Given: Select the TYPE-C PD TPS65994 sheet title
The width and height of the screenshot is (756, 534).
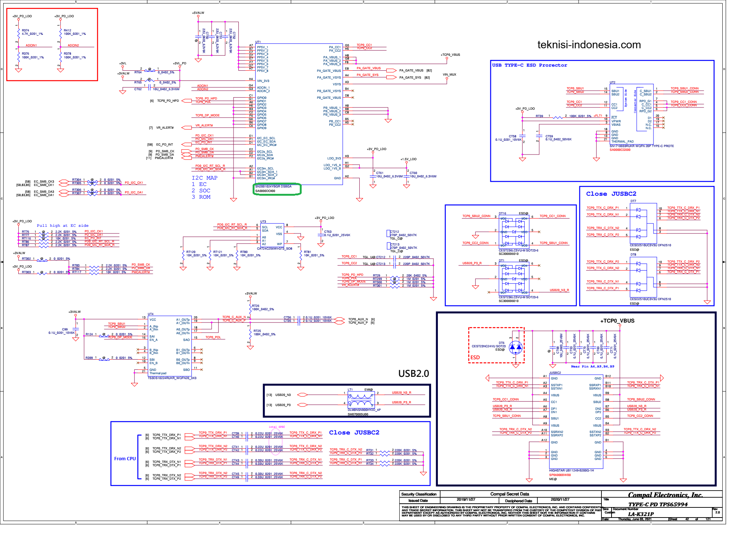Looking at the screenshot, I should (x=658, y=504).
